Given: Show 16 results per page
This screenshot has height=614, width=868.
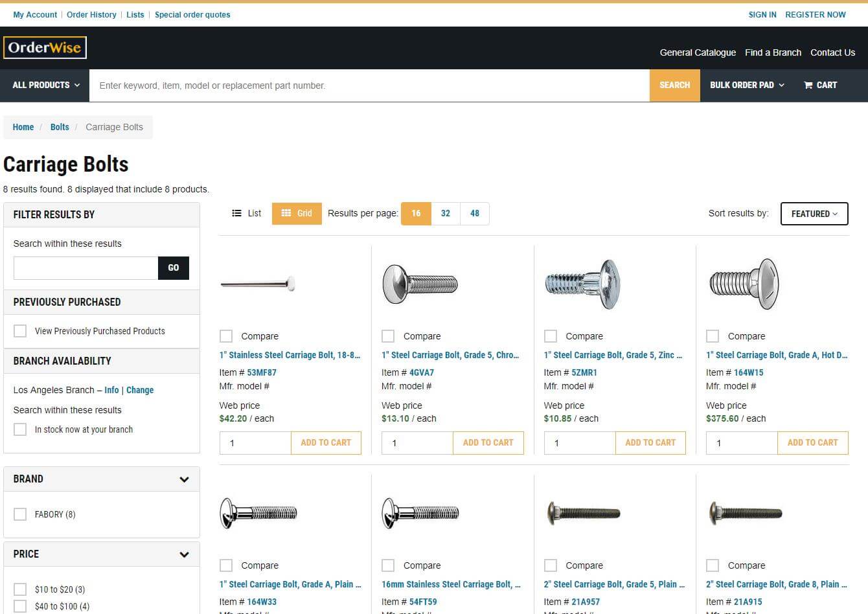Looking at the screenshot, I should coord(416,214).
